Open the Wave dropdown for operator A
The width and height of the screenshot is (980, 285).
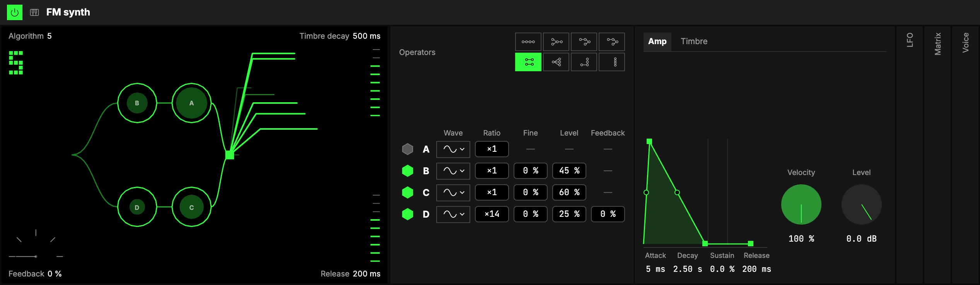[x=453, y=149]
